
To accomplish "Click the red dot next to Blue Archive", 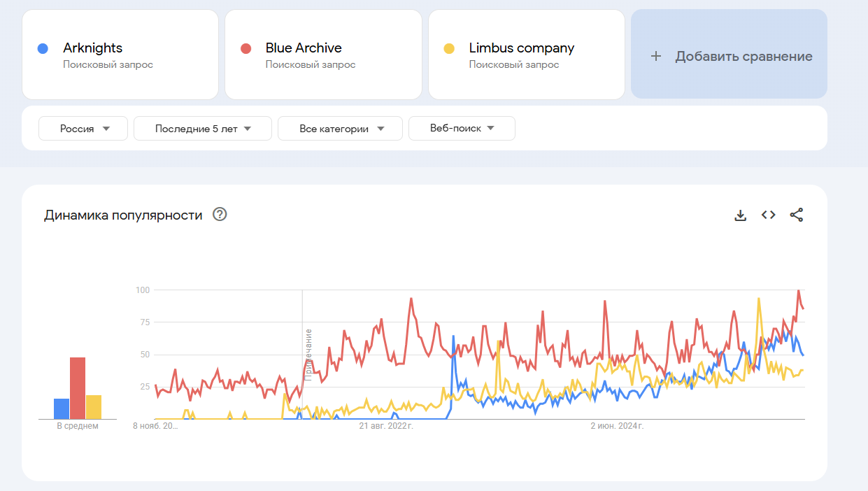I will [246, 48].
